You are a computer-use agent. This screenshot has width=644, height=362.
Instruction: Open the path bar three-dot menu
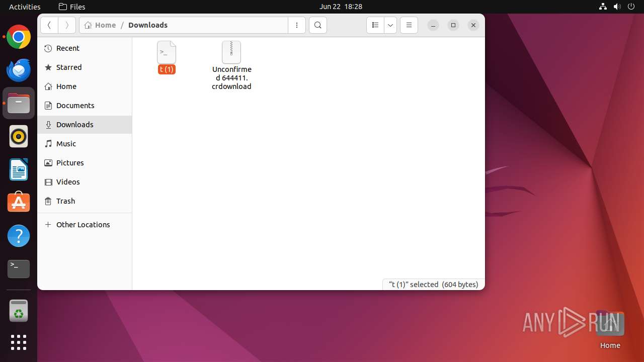click(297, 25)
